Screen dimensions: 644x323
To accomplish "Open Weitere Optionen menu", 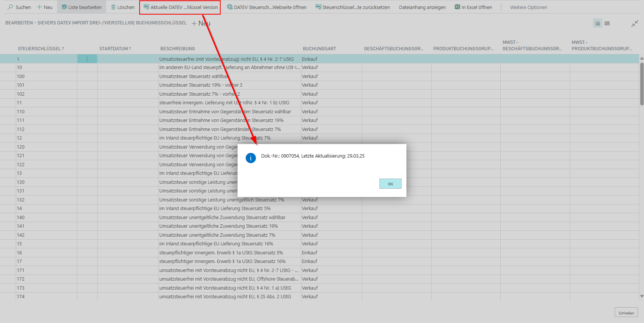I will (x=528, y=7).
